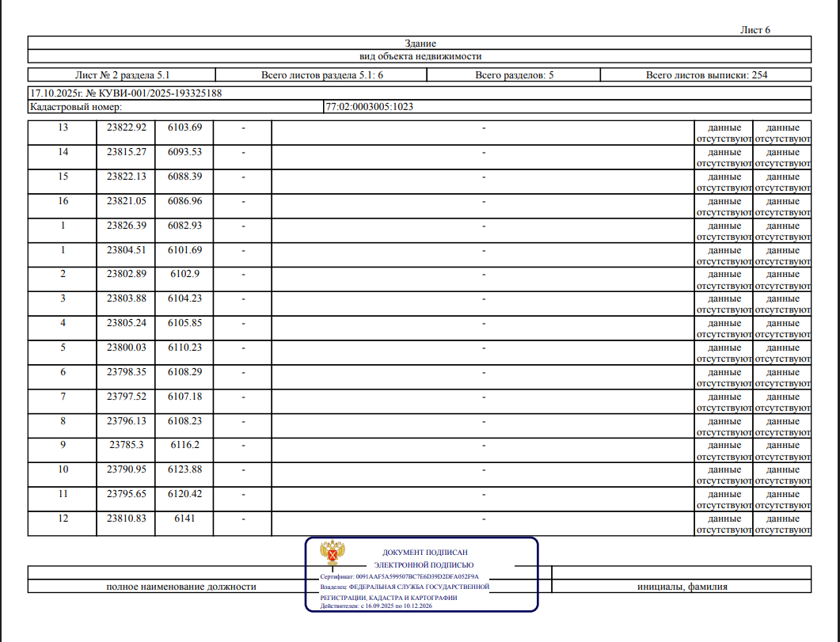Select coordinate value 23826.39
Viewport: 840px width, 642px height.
(x=127, y=226)
